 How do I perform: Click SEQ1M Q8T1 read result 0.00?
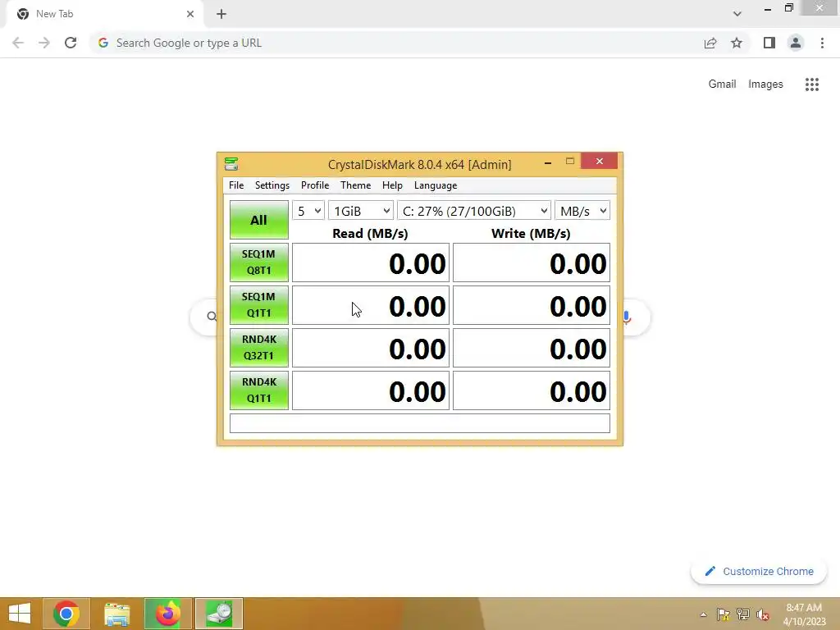pos(371,262)
